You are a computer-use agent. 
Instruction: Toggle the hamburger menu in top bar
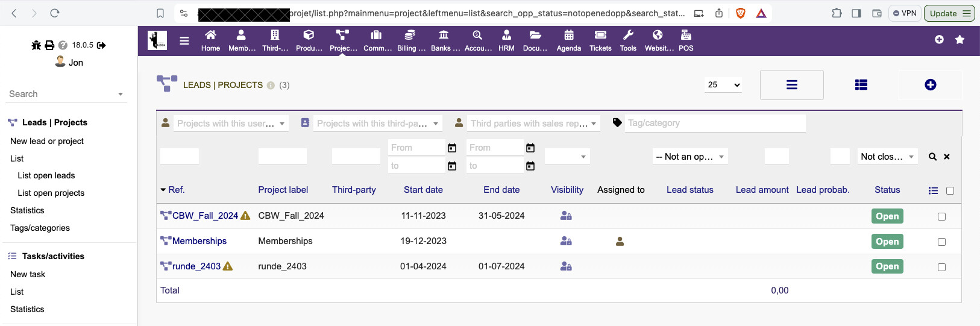[184, 41]
